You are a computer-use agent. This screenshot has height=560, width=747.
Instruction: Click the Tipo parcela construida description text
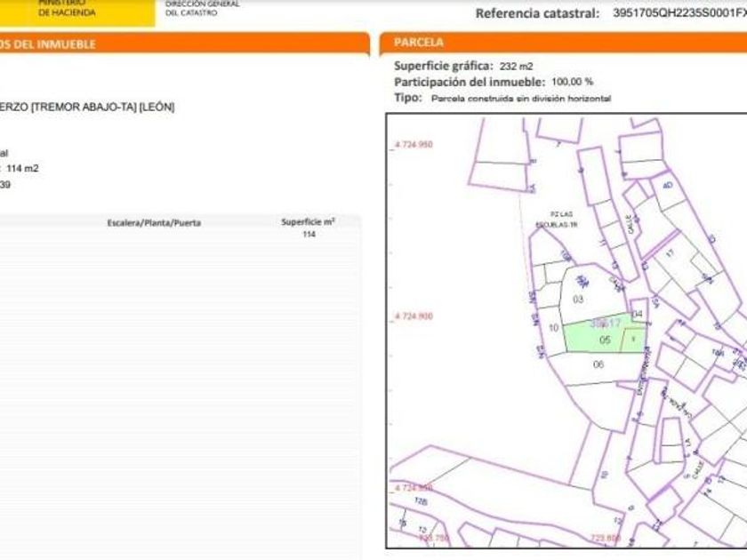521,99
